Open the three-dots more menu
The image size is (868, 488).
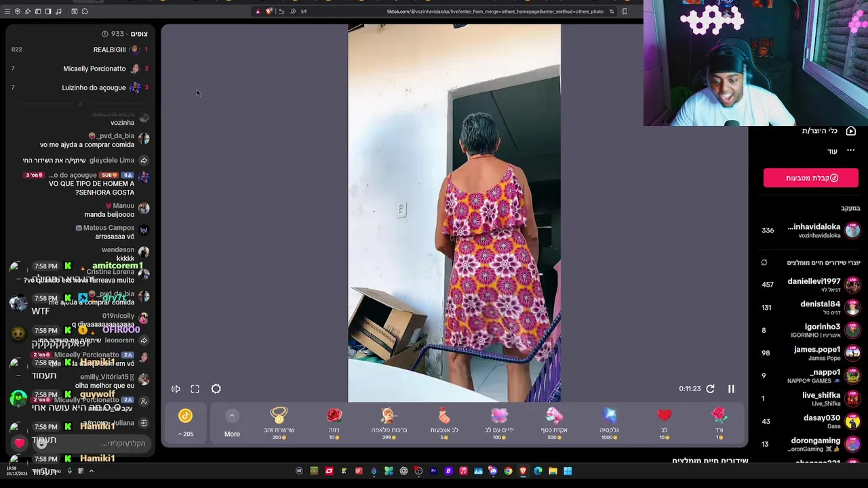(851, 150)
